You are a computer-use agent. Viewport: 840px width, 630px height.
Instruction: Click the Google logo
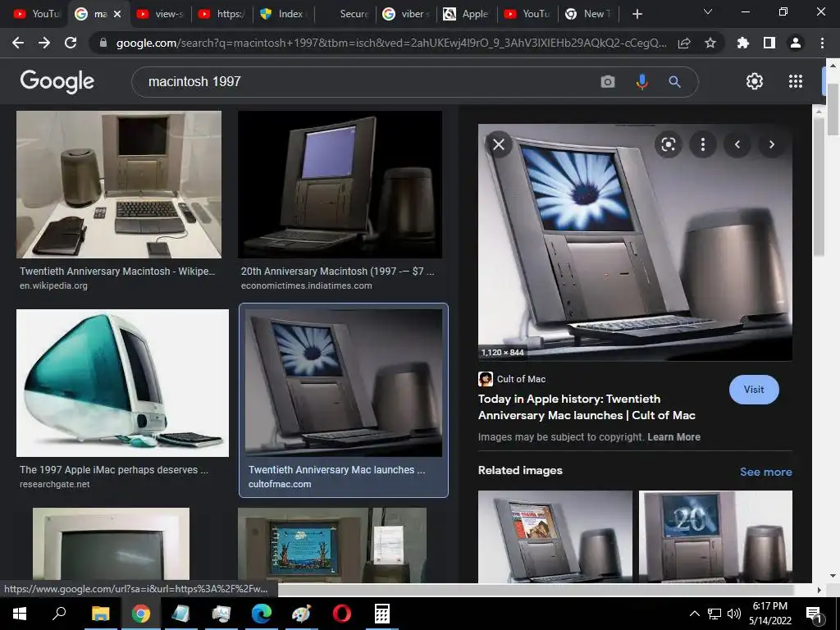[57, 81]
